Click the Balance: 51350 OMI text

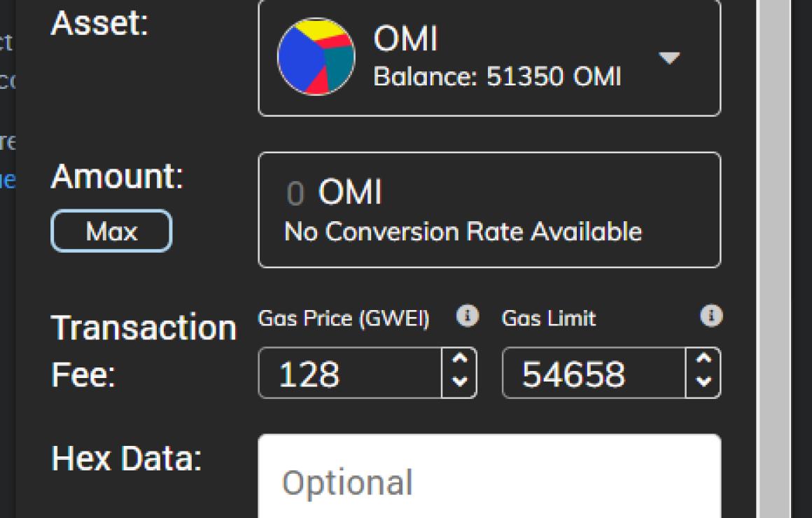click(497, 76)
